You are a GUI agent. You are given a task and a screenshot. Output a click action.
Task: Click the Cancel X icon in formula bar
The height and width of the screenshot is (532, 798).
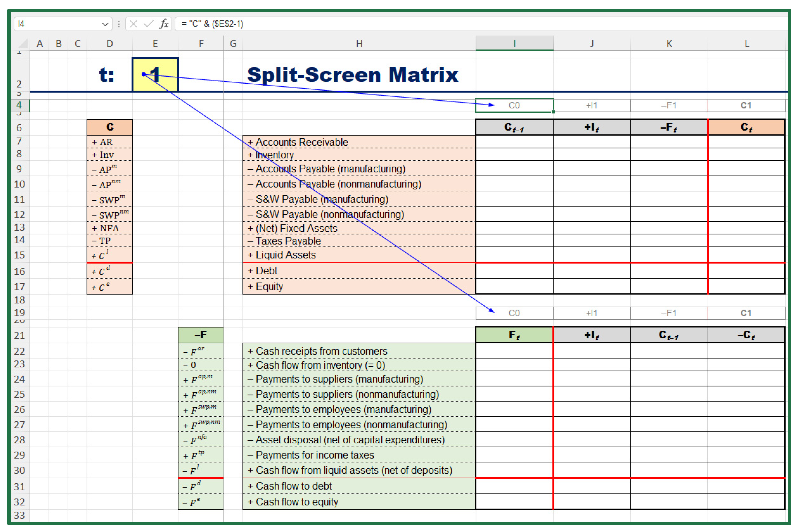pos(133,24)
